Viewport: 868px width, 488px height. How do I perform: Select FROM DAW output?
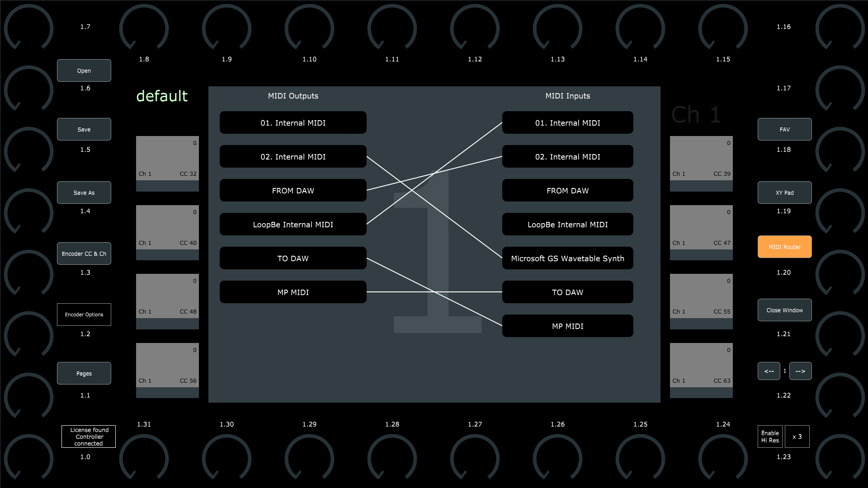[x=293, y=190]
